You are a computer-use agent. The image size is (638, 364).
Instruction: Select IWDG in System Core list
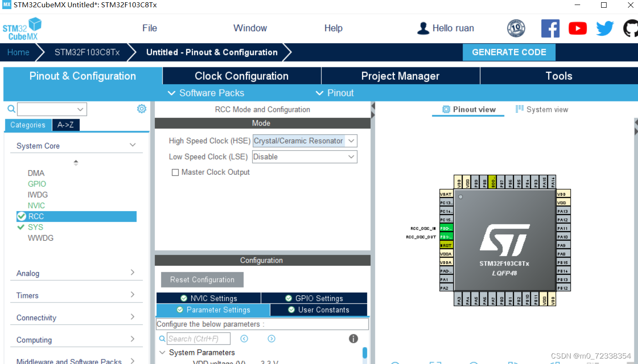37,195
